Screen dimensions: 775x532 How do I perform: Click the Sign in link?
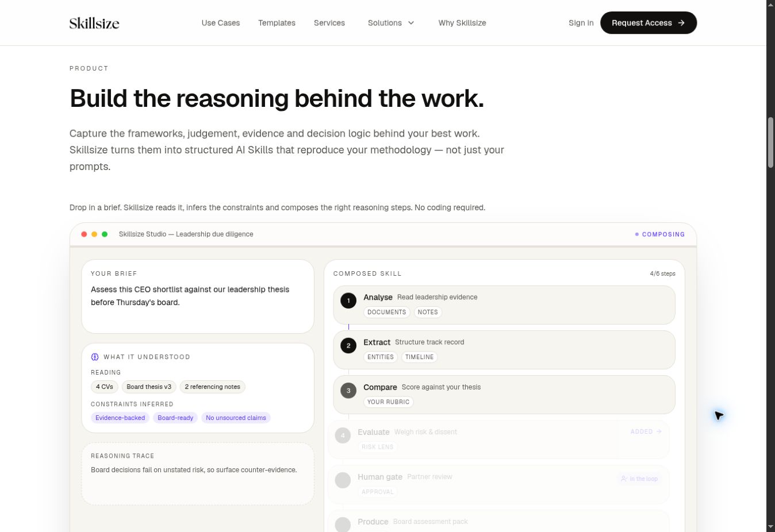click(x=581, y=23)
